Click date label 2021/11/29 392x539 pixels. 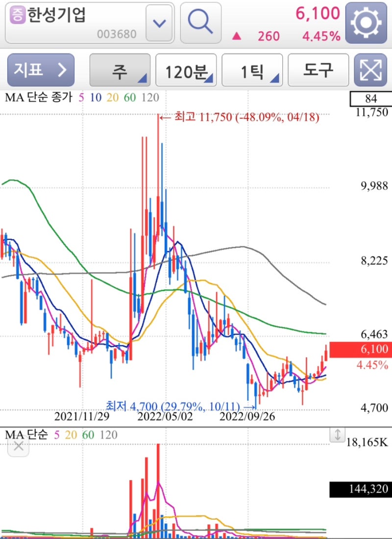click(82, 416)
